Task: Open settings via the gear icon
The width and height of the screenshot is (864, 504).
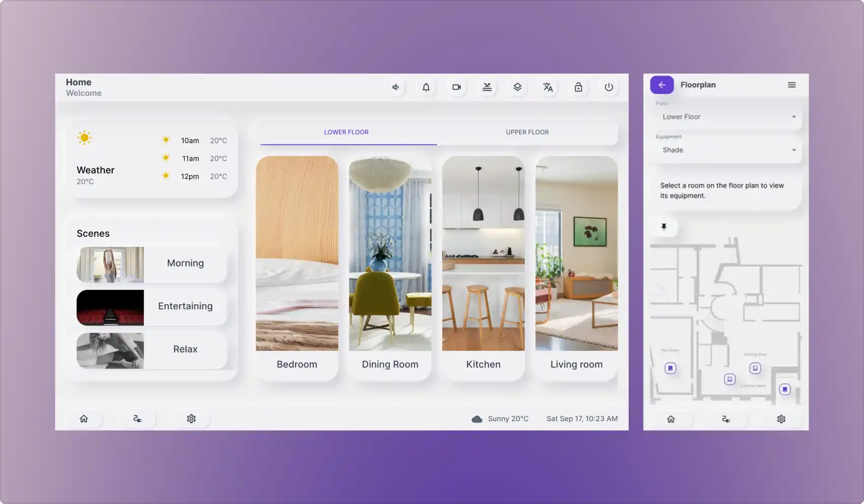Action: (x=191, y=418)
